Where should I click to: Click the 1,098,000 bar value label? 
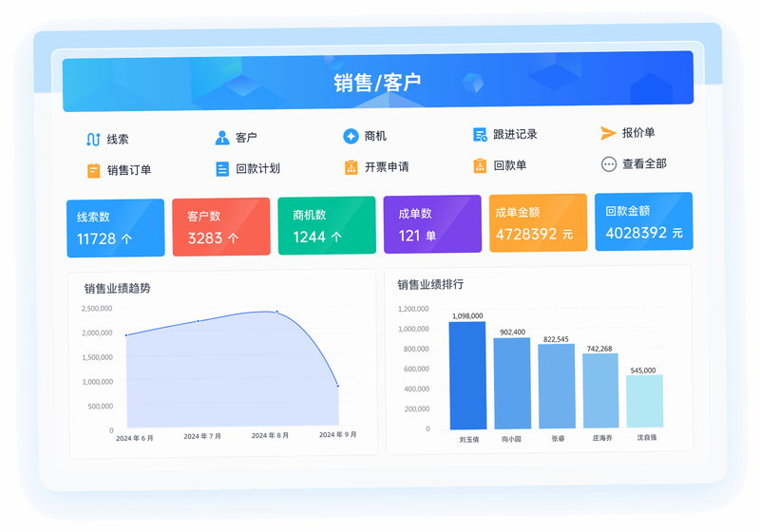pos(467,316)
